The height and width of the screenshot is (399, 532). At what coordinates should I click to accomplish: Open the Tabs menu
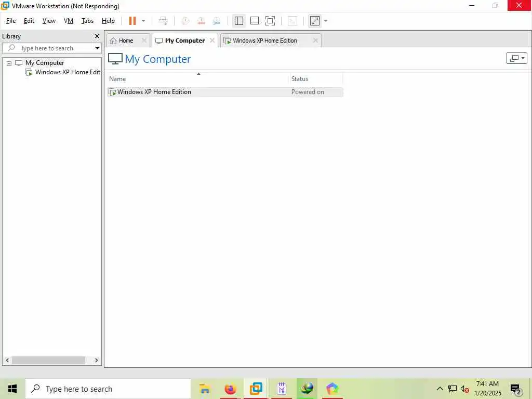87,21
